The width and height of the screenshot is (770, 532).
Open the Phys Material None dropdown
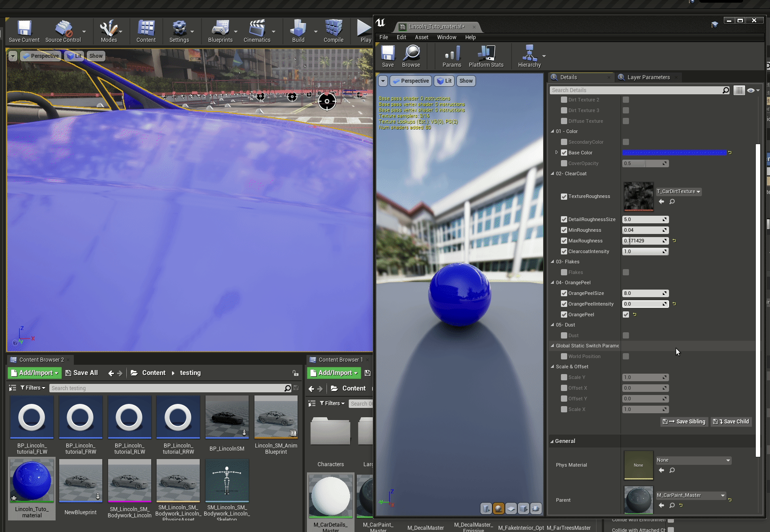tap(693, 460)
